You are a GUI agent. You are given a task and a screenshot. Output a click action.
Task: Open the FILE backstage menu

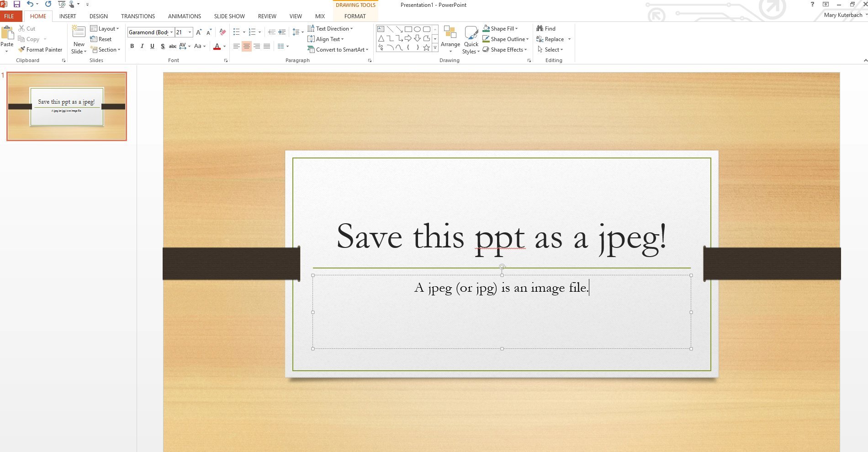9,16
